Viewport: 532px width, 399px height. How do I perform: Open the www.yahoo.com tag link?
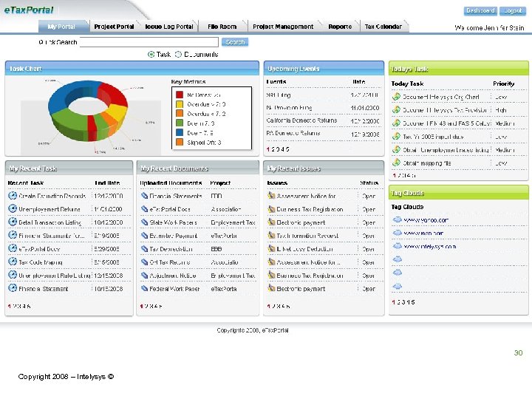426,220
